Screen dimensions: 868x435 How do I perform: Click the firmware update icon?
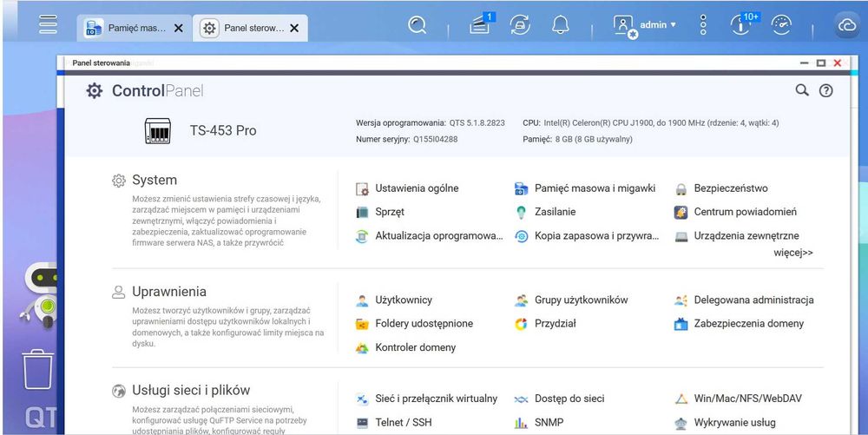pos(362,236)
